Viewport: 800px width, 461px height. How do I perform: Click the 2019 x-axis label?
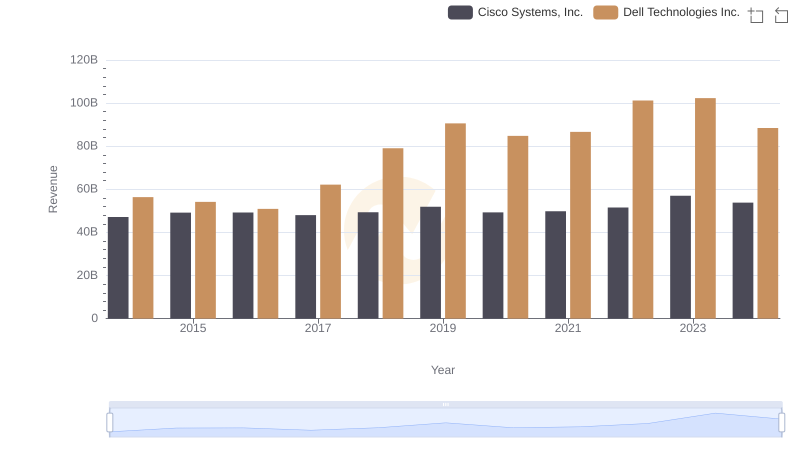pos(443,328)
